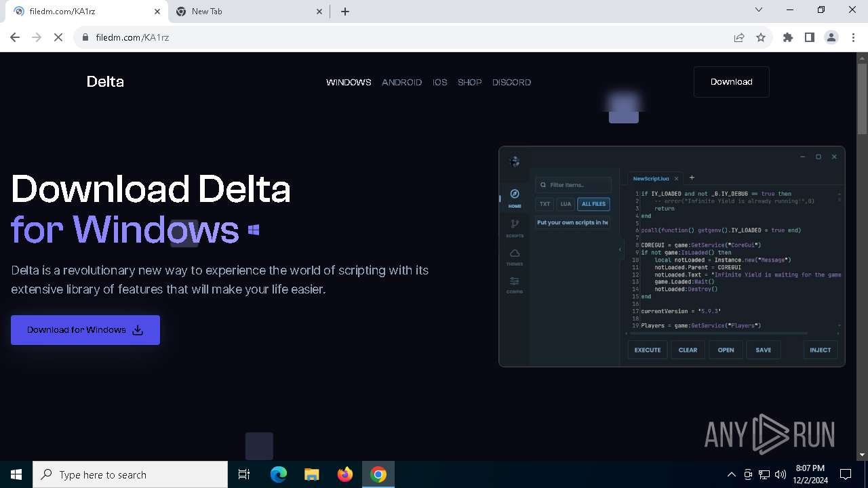Select the TXT filter button
Viewport: 868px width, 488px height.
point(545,204)
